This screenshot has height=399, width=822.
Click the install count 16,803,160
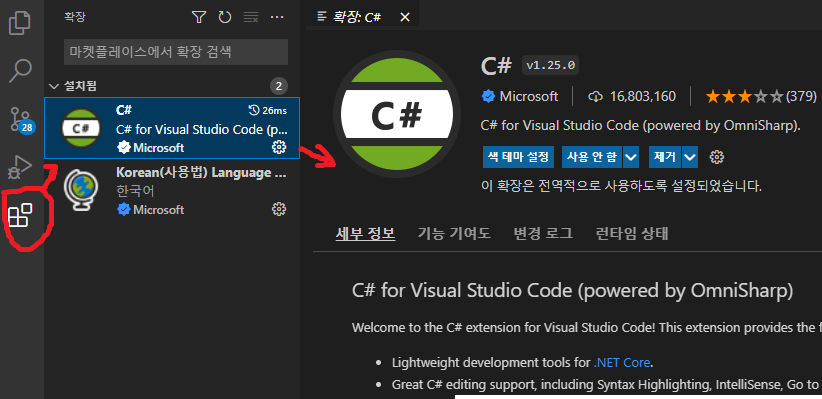point(643,96)
